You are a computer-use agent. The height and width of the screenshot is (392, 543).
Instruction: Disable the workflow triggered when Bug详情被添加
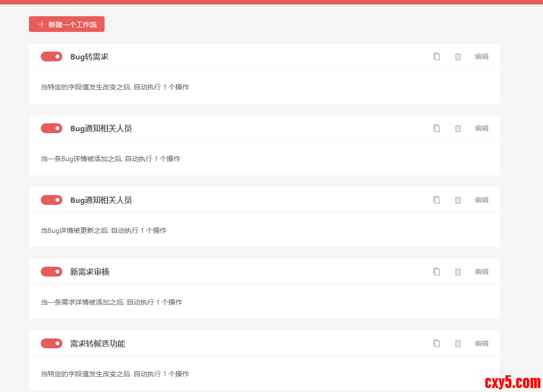click(x=52, y=128)
